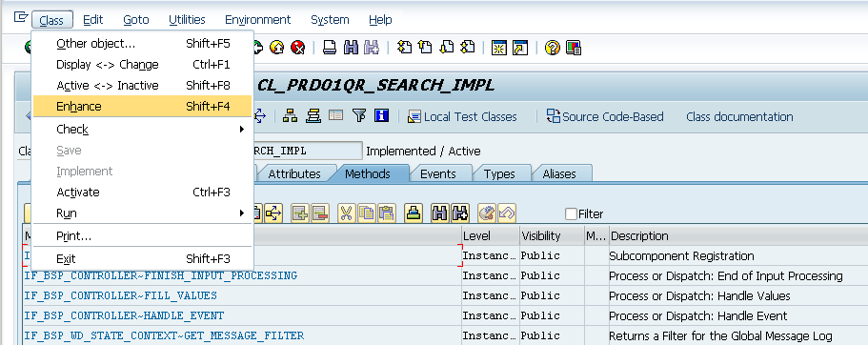Image resolution: width=868 pixels, height=345 pixels.
Task: Click Source Code-Based button
Action: (604, 116)
